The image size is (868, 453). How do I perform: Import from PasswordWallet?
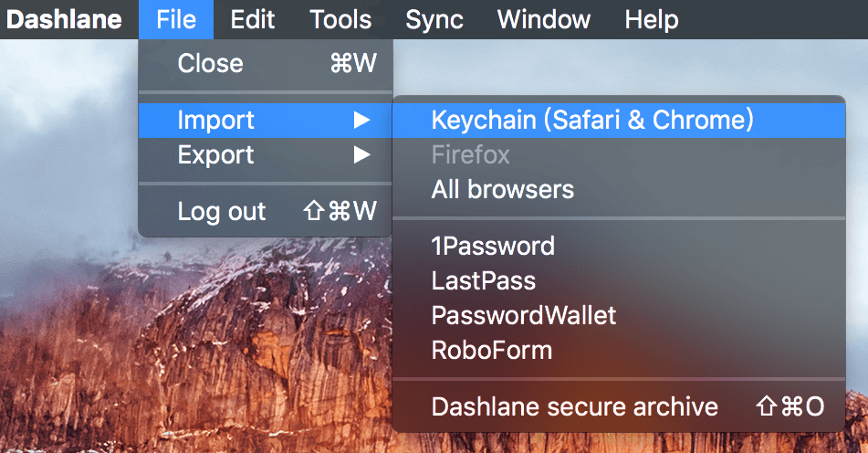click(619, 316)
